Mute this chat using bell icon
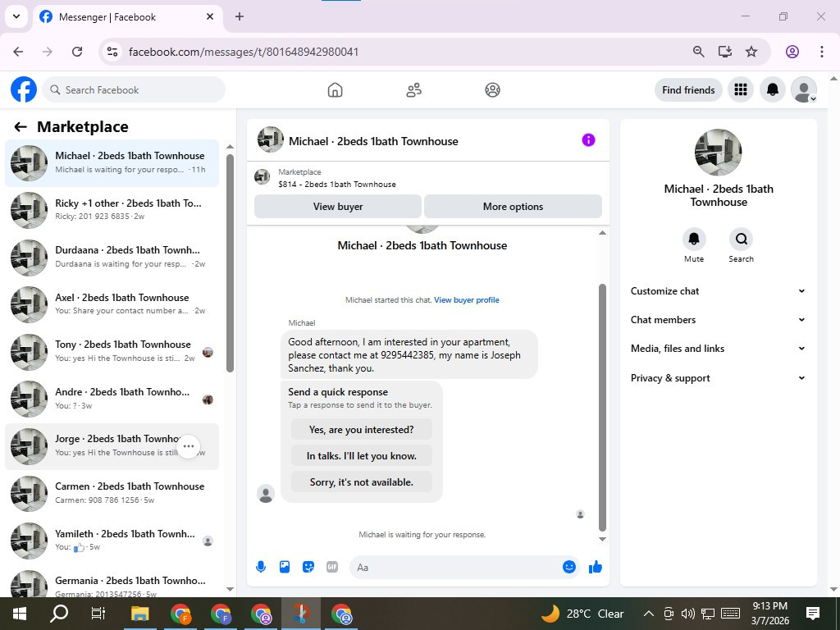840x630 pixels. [694, 239]
